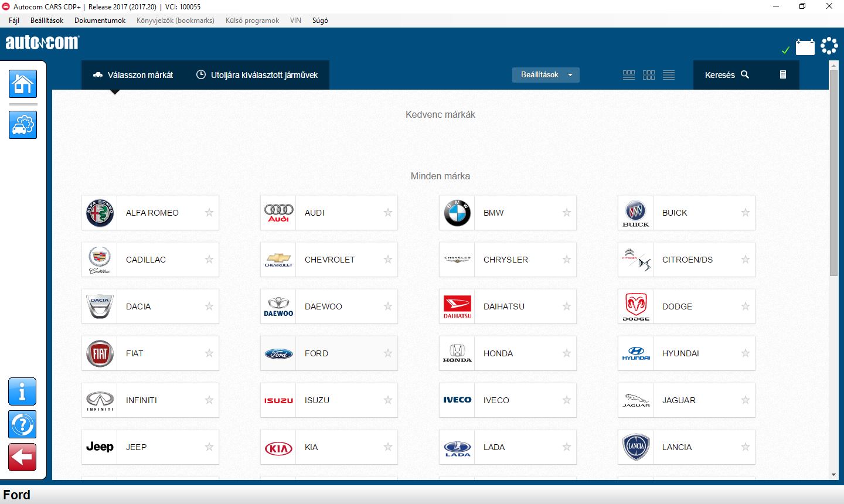Click the Audi logo

point(278,213)
